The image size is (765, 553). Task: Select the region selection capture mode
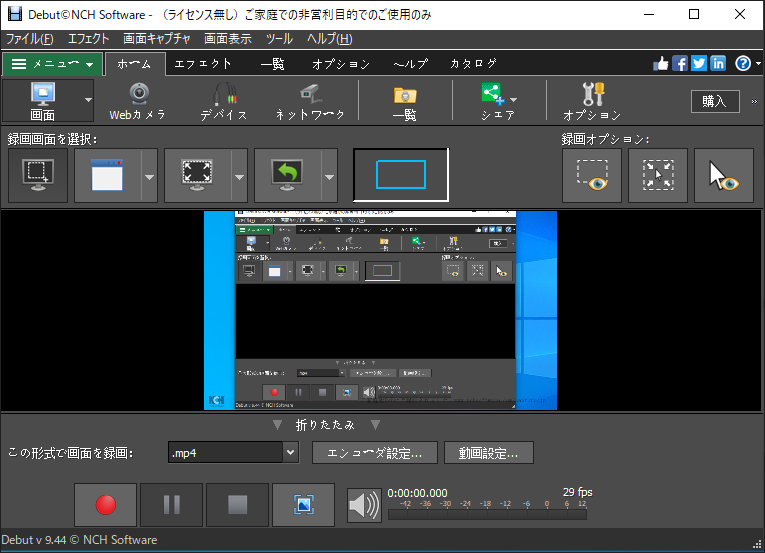pos(38,176)
